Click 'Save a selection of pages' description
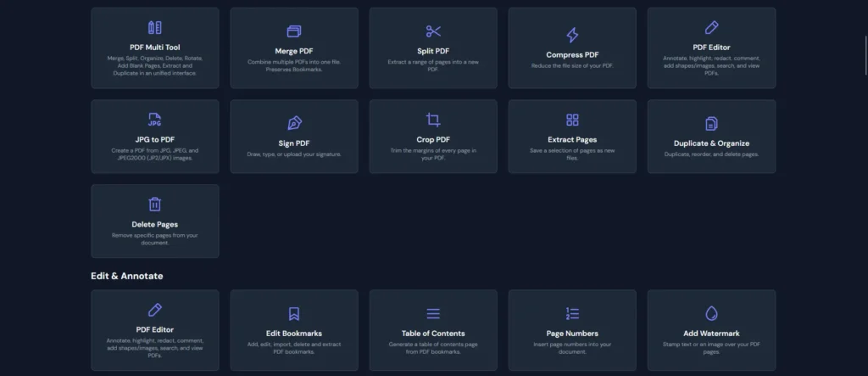868x376 pixels. pyautogui.click(x=572, y=154)
